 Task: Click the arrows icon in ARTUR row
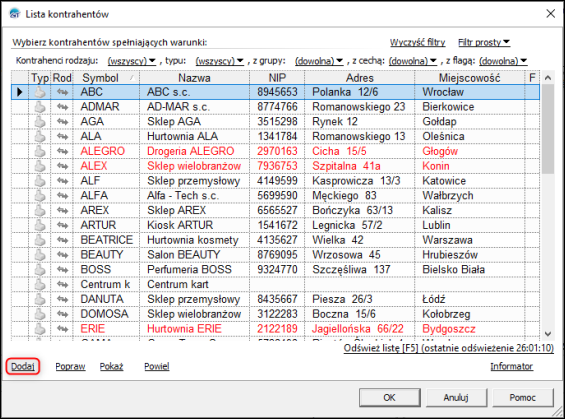62,225
